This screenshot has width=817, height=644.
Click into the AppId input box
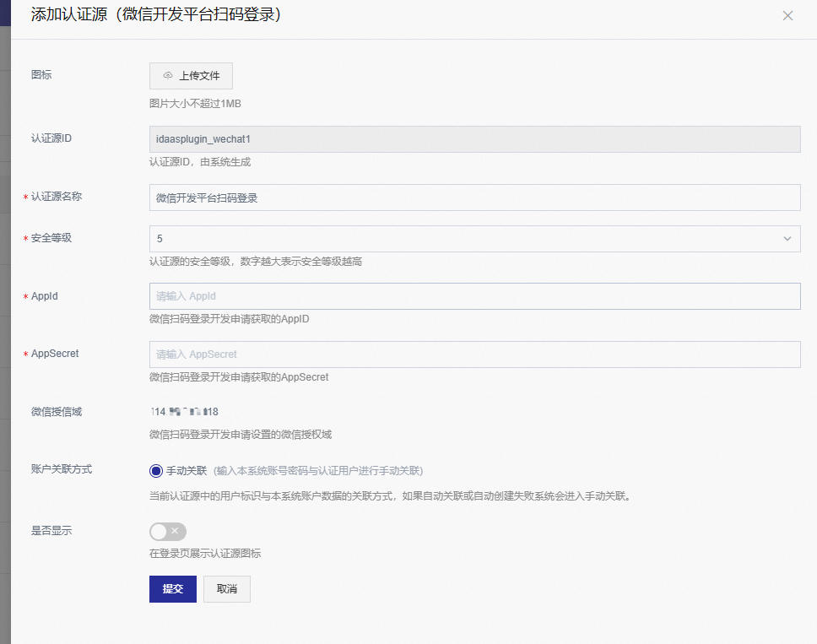(x=474, y=296)
